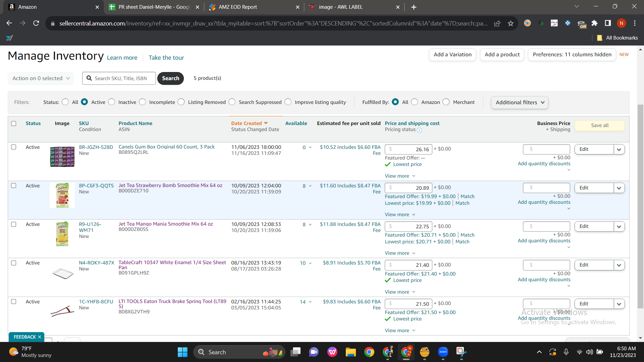This screenshot has width=644, height=362.
Task: Open a new browser tab
Action: click(x=414, y=7)
